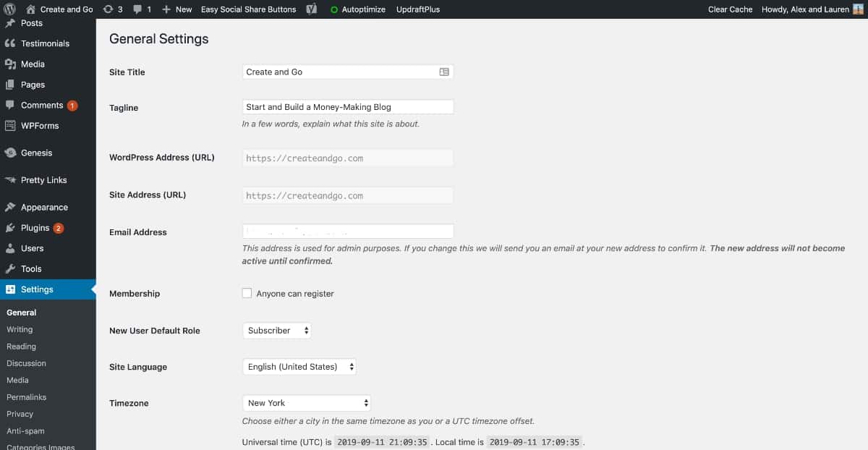Click the Create and Go site name
868x450 pixels.
coord(67,9)
